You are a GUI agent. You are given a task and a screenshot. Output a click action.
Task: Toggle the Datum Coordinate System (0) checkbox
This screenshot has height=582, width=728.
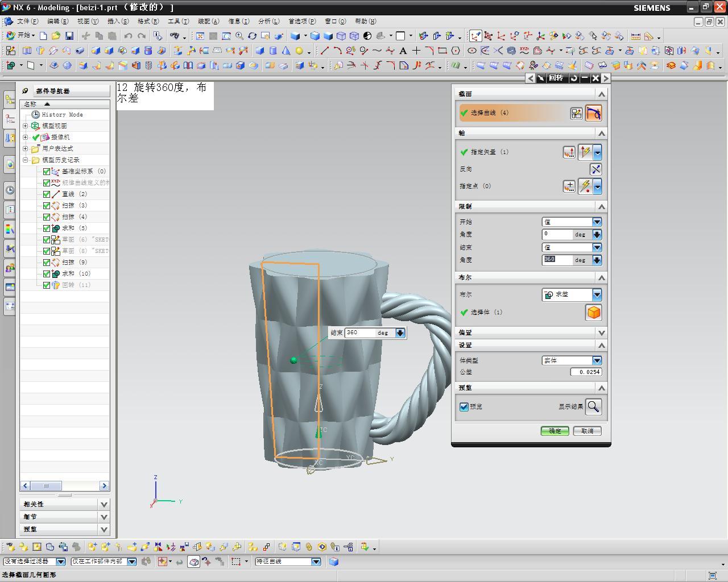coord(47,171)
